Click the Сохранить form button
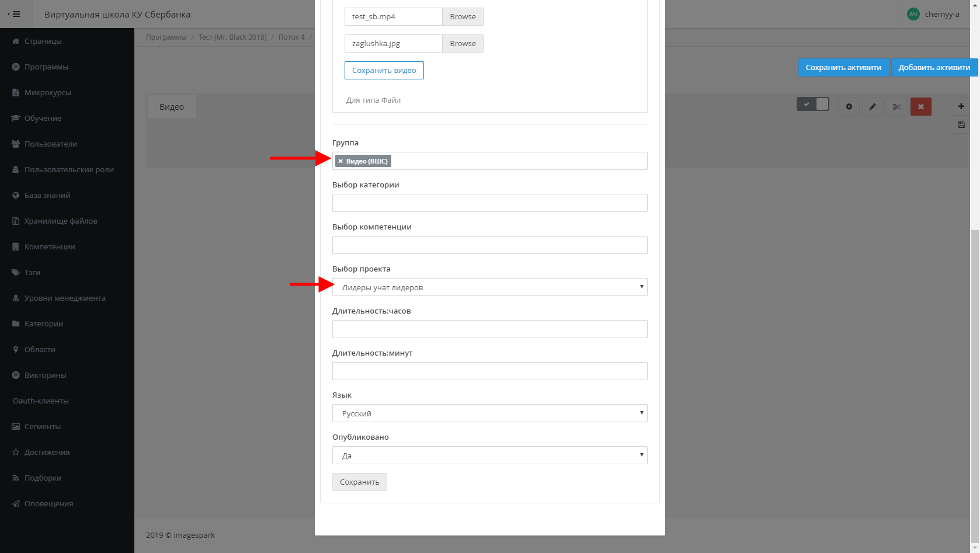 coord(360,482)
